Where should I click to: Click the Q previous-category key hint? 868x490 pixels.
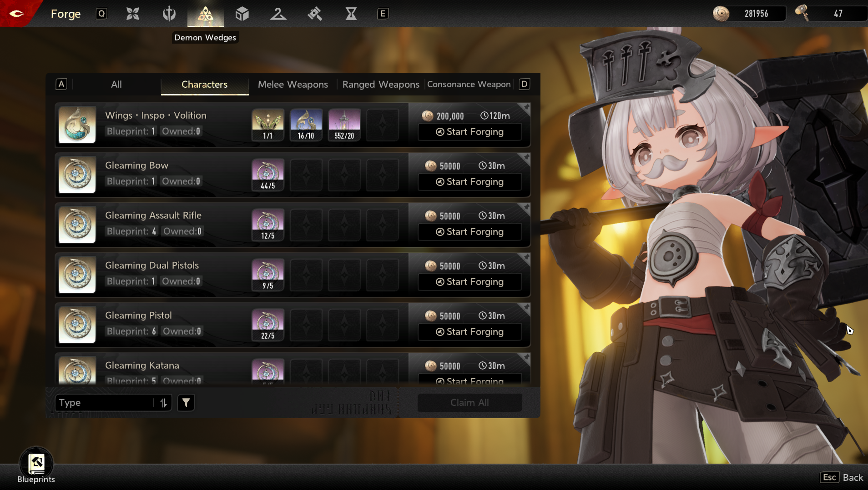tap(101, 14)
